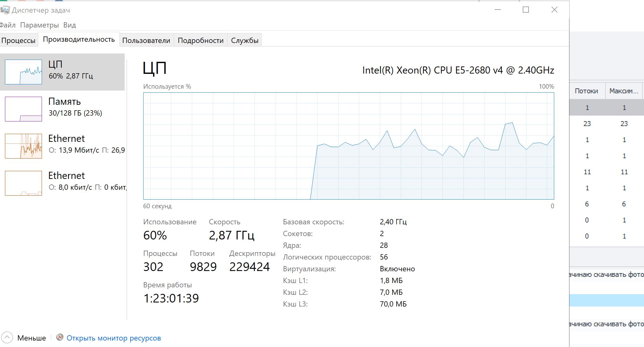
Task: Sort by the Потоки column header
Action: (587, 91)
